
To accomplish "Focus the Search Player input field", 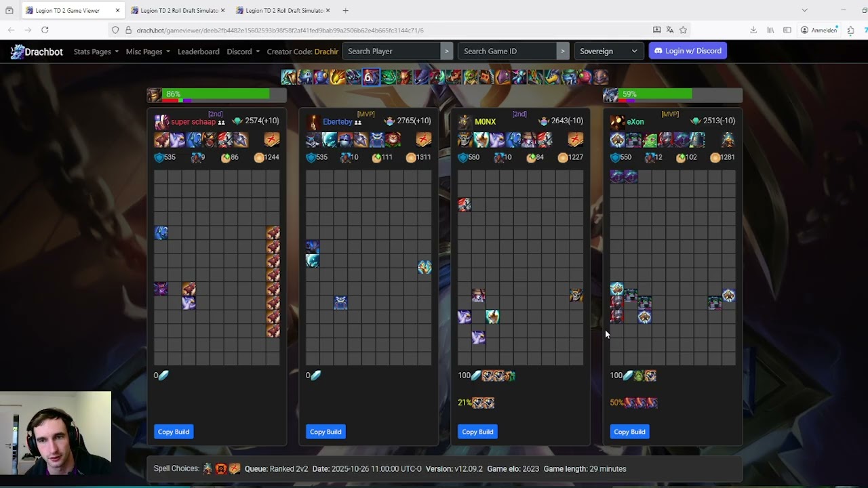I will (x=391, y=51).
